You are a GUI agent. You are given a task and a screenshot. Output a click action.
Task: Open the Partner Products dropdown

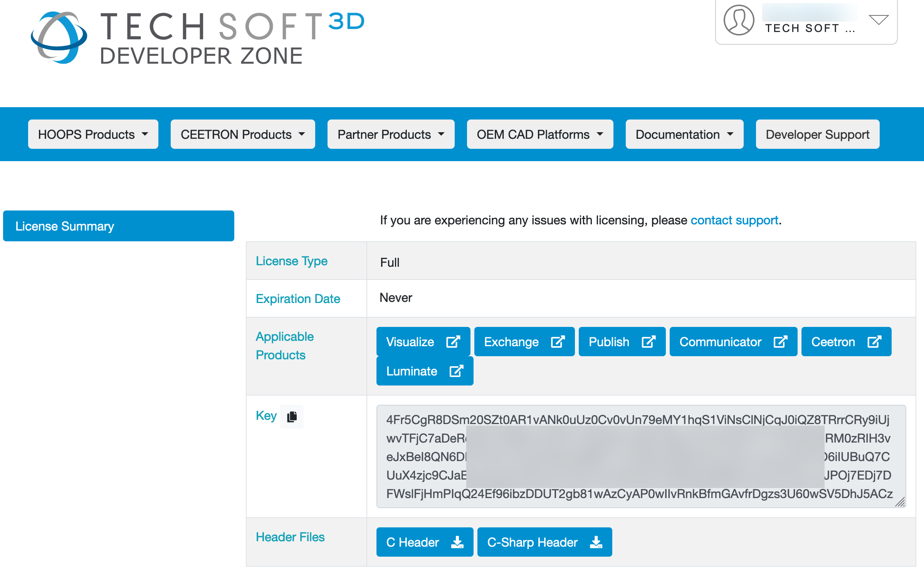(391, 134)
